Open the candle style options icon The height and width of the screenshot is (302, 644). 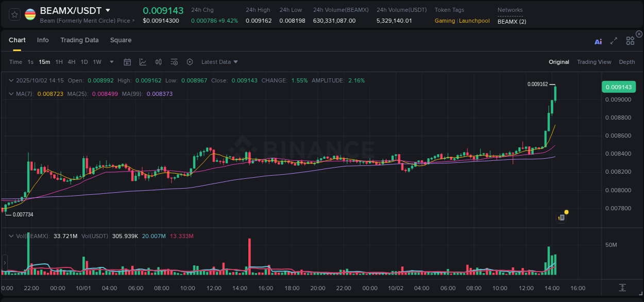pos(159,61)
